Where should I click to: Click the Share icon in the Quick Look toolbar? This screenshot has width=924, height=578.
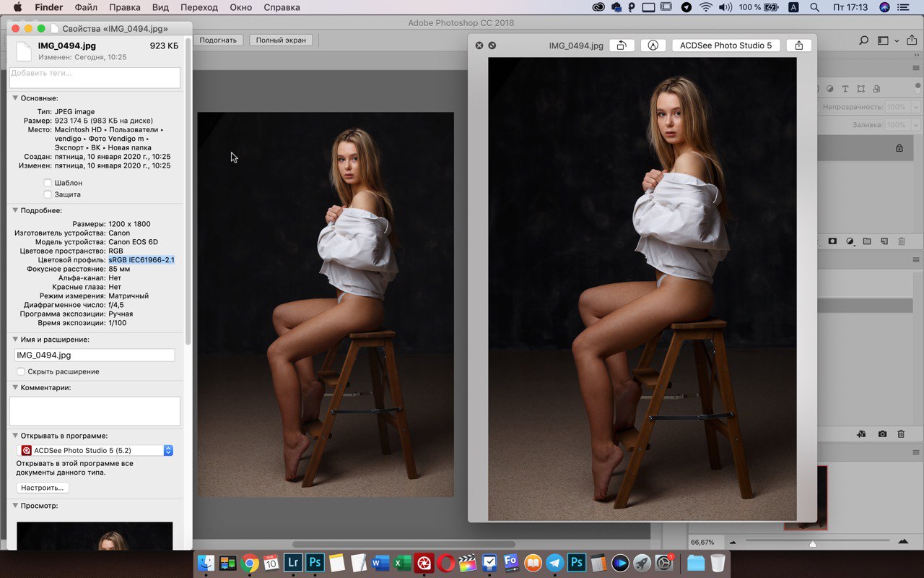click(x=798, y=46)
